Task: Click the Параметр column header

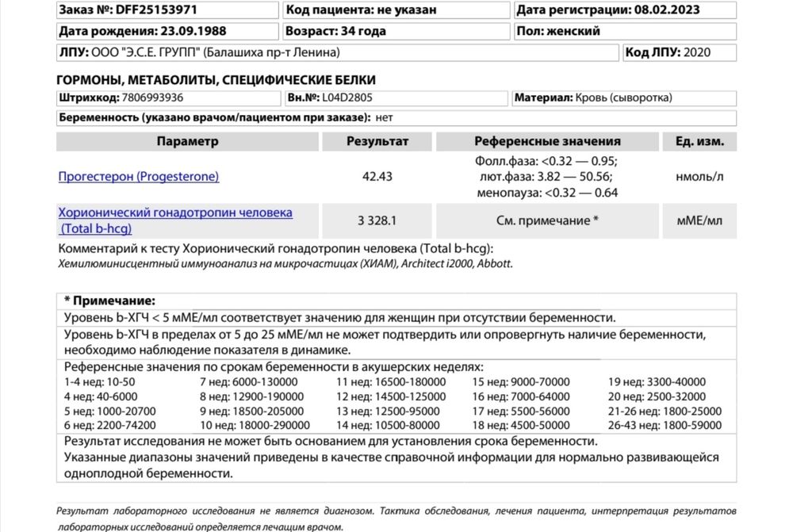Action: (188, 142)
